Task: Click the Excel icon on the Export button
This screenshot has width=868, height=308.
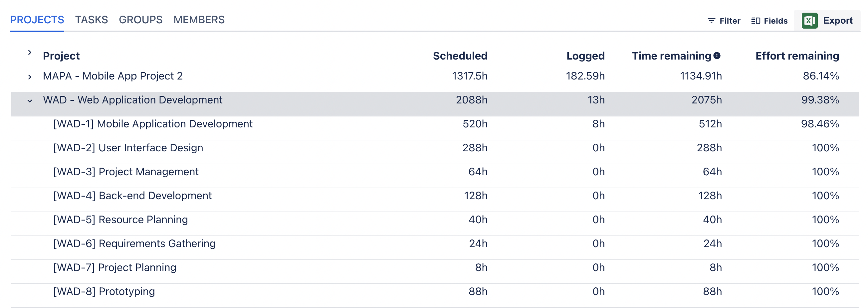Action: pyautogui.click(x=809, y=21)
